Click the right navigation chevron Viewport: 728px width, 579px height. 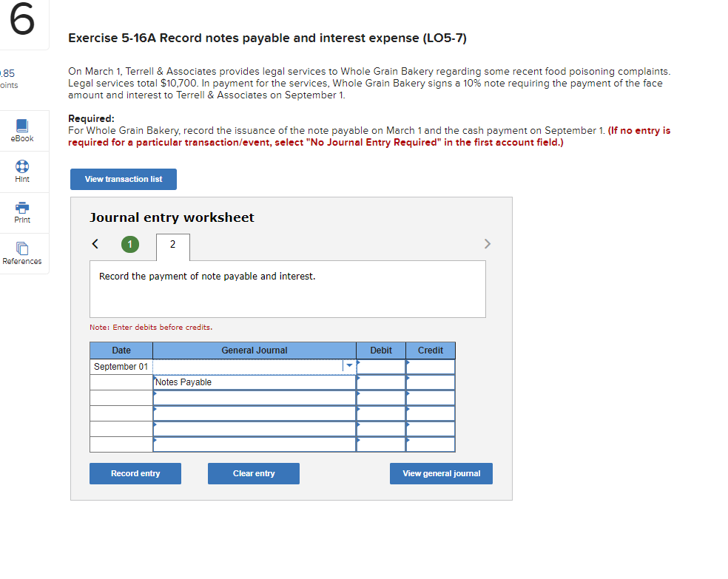pyautogui.click(x=488, y=243)
